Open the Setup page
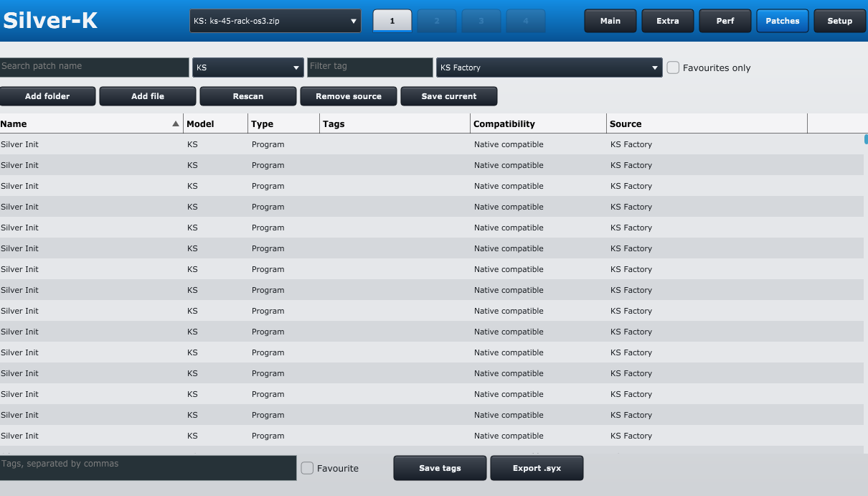868x496 pixels. click(x=840, y=21)
